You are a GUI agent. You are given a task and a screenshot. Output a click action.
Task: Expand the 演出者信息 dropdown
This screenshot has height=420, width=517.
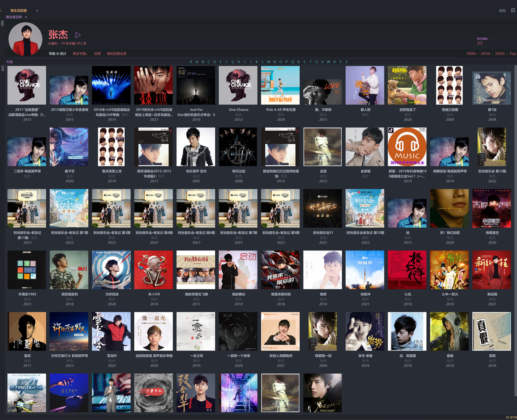coord(16,17)
